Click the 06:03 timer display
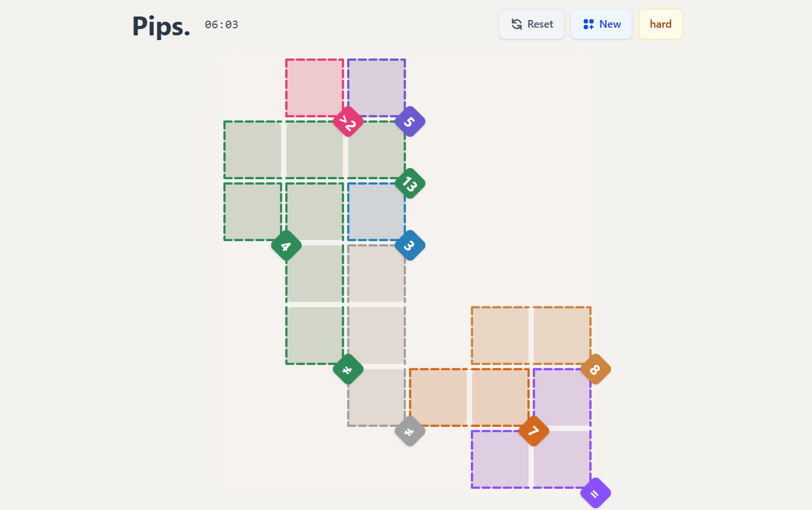 pyautogui.click(x=222, y=25)
